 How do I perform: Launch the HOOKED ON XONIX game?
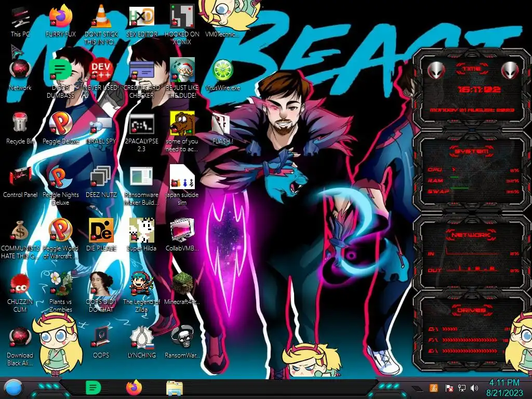pyautogui.click(x=182, y=25)
